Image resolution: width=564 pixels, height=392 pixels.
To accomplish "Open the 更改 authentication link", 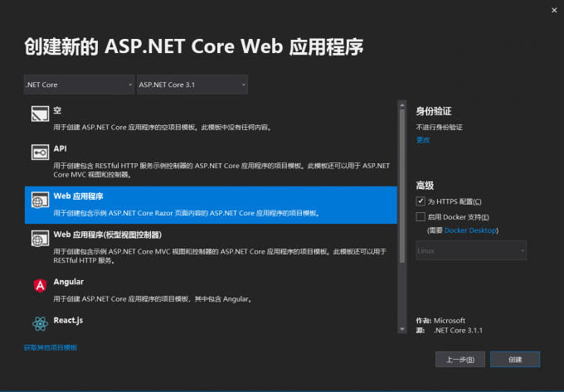I will (x=423, y=140).
